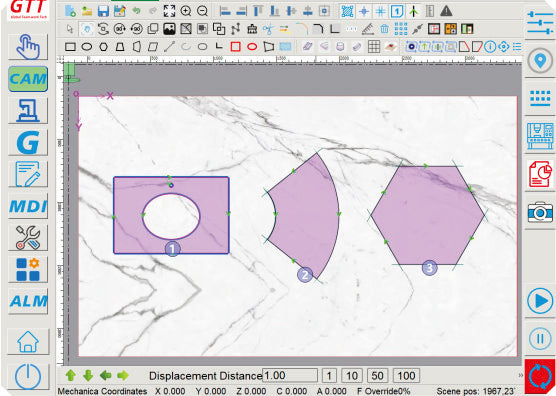556x396 pixels.
Task: Set displacement distance to 10
Action: (352, 375)
